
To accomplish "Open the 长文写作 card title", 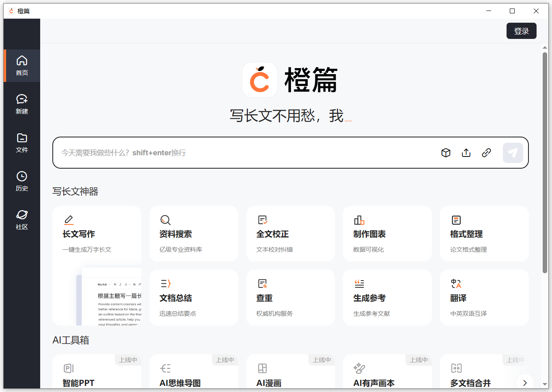I will (79, 234).
